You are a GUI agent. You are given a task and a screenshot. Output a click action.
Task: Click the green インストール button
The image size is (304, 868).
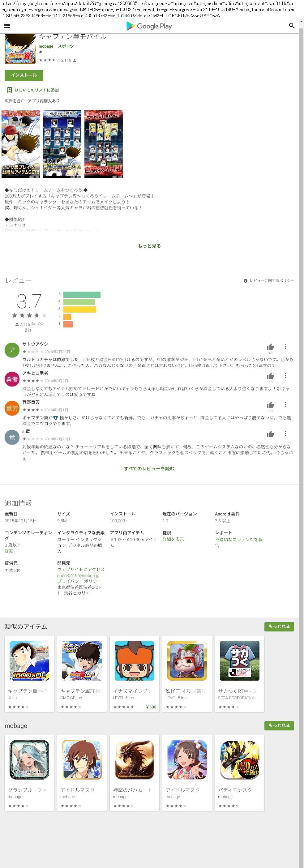(24, 75)
